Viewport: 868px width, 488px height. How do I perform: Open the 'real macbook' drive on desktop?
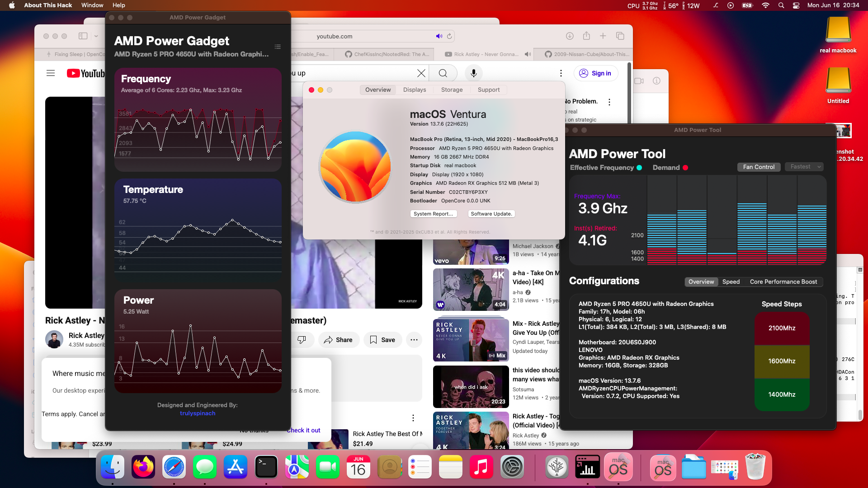(838, 35)
